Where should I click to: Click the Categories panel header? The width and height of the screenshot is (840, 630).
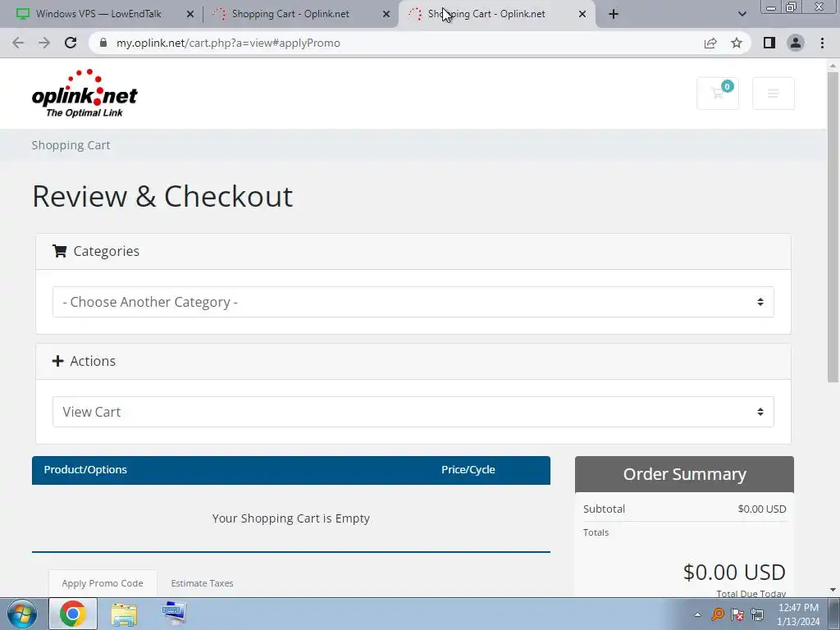point(413,251)
